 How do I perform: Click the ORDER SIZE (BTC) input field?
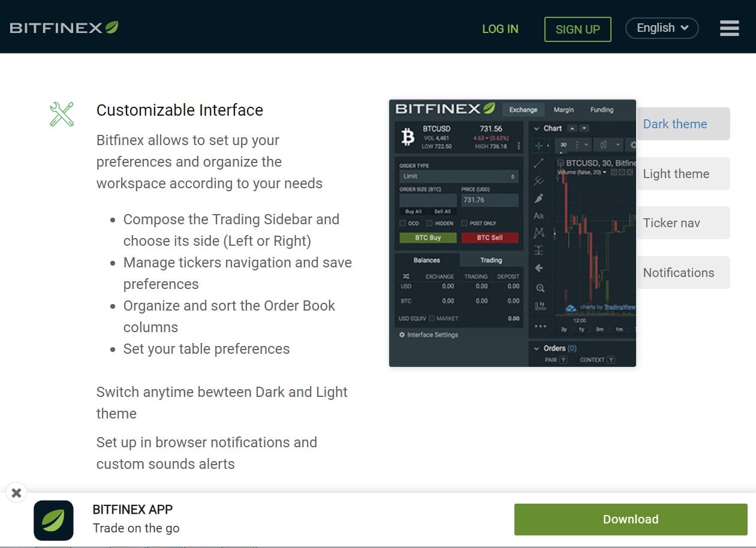[x=428, y=200]
